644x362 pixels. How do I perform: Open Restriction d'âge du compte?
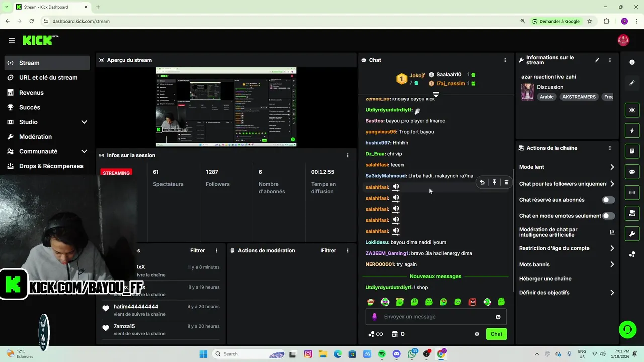coord(567,248)
